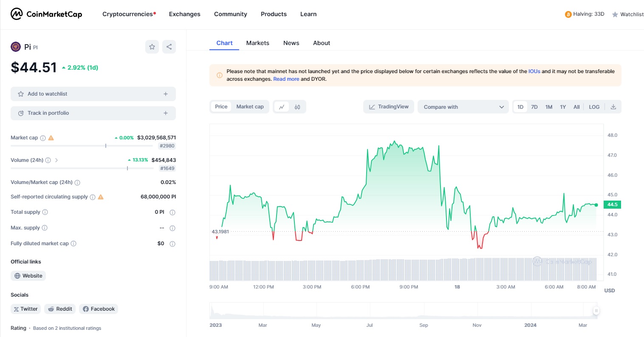The height and width of the screenshot is (337, 644).
Task: Open the Market cap info tooltip
Action: (43, 138)
